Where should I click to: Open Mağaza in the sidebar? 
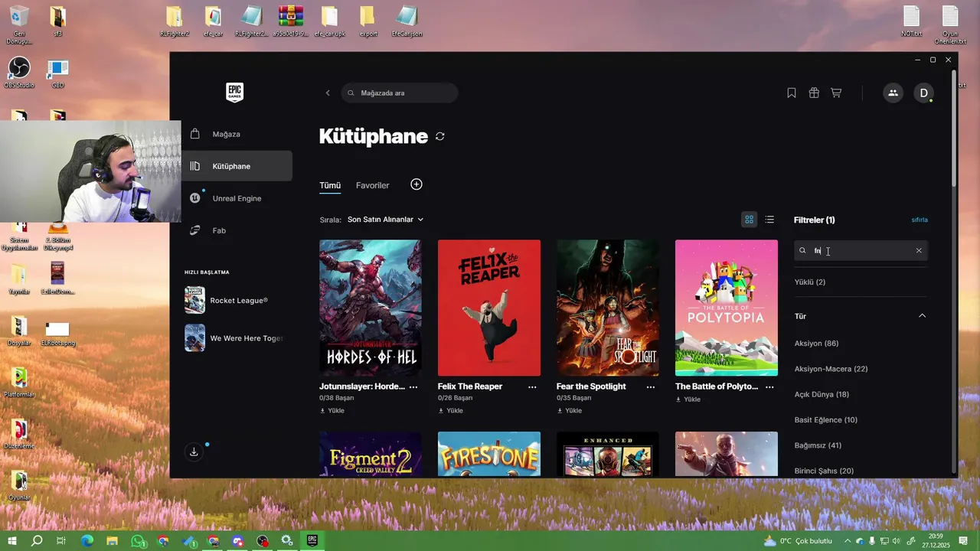pos(237,134)
